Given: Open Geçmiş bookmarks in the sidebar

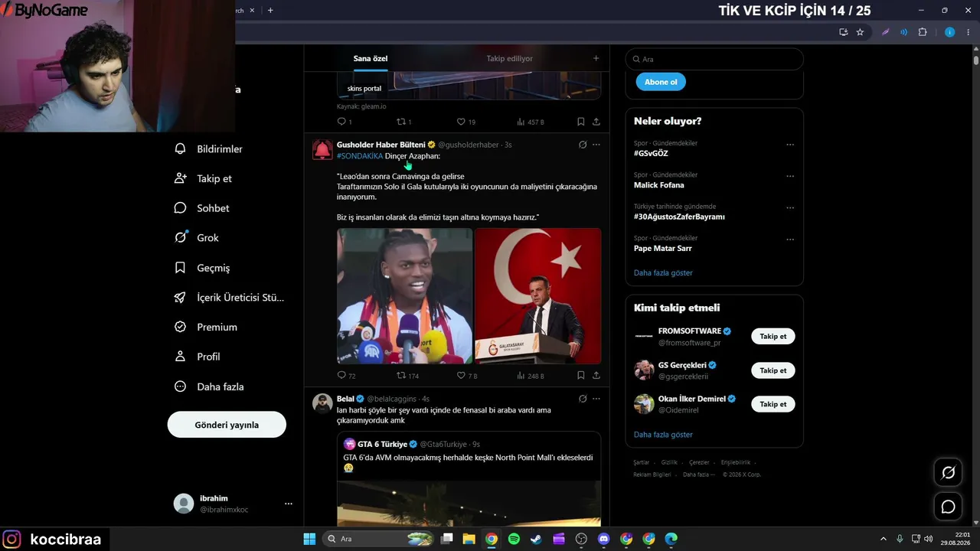Looking at the screenshot, I should click(202, 268).
